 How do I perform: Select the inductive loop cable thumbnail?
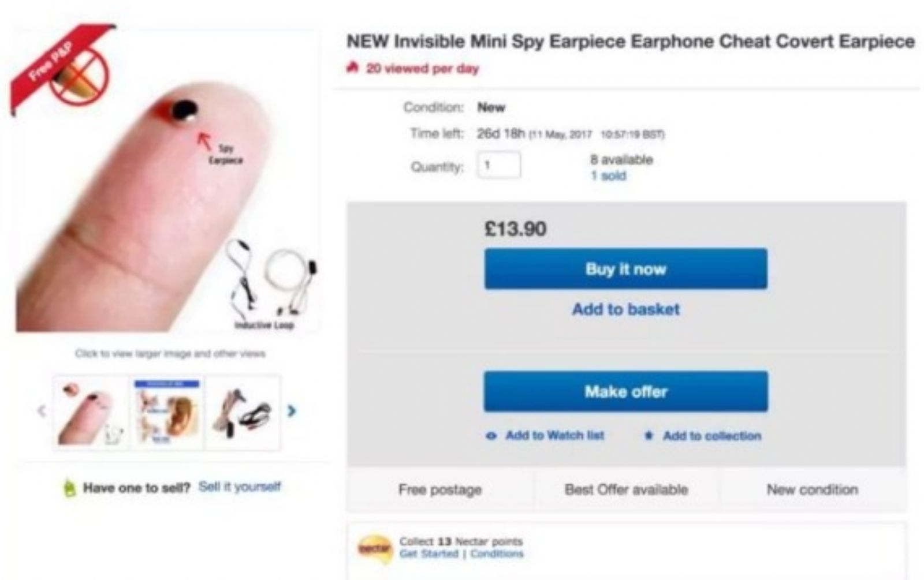(243, 412)
